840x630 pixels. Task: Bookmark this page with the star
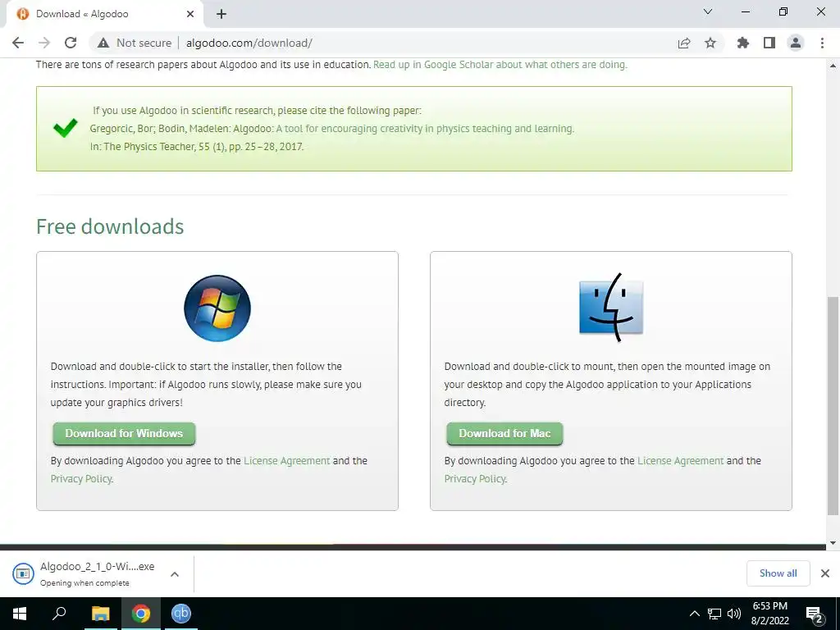tap(710, 43)
